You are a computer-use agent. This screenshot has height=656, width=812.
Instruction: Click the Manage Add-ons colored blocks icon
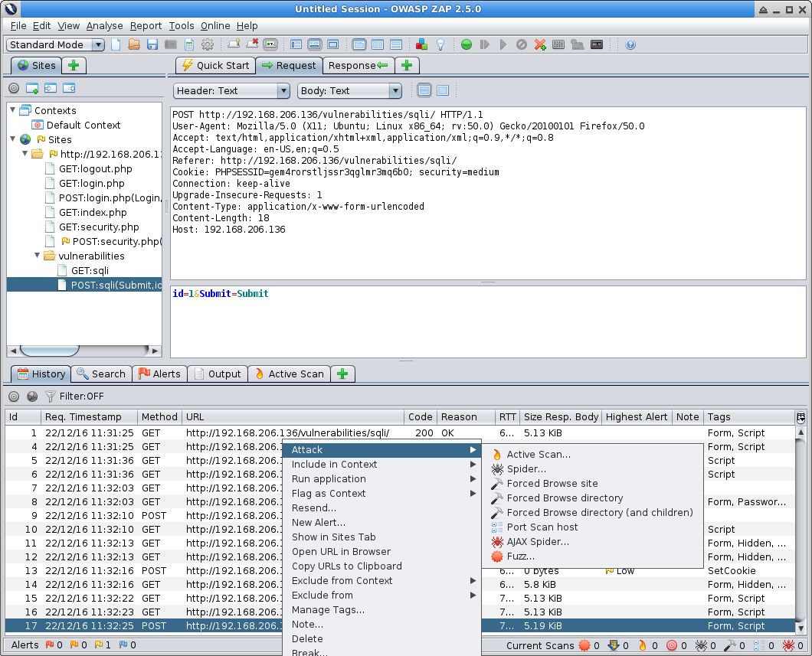[422, 44]
